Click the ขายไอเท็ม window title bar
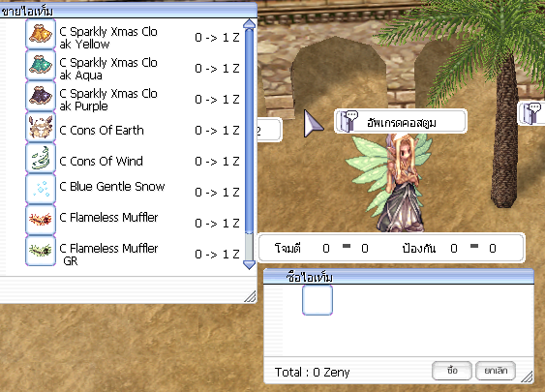 pos(129,11)
